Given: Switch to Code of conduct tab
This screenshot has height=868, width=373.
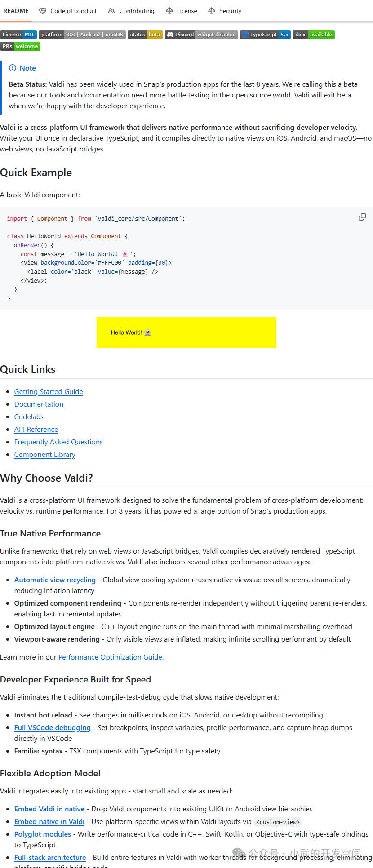Looking at the screenshot, I should [x=68, y=11].
